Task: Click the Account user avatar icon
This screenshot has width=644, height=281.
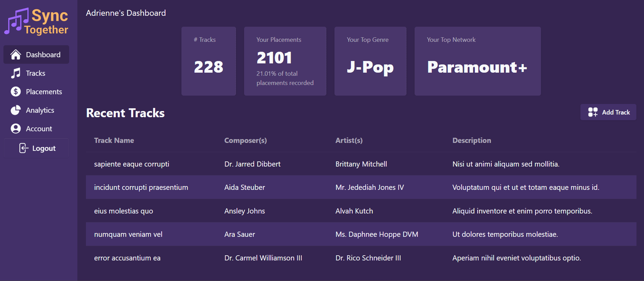Action: coord(16,129)
